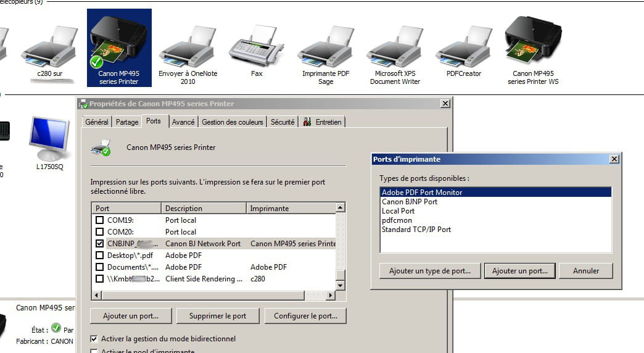Viewport: 644px width, 353px height.
Task: Close the Propriétés de Canon MP495 dialog
Action: pyautogui.click(x=445, y=104)
